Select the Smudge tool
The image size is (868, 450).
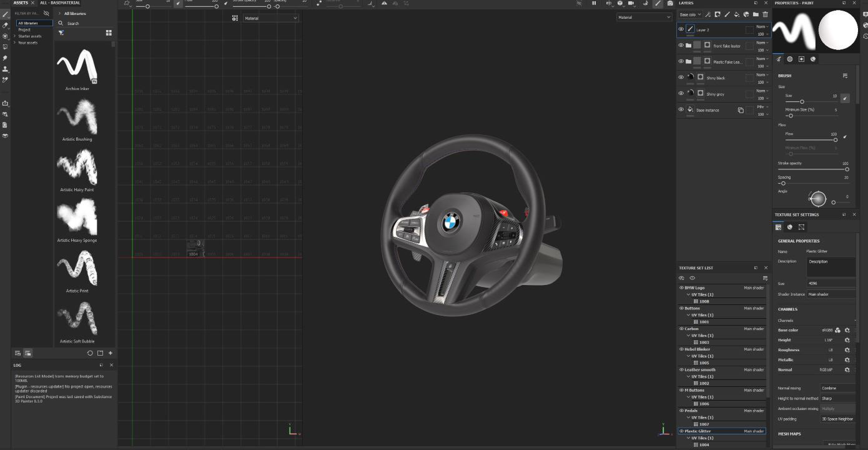pyautogui.click(x=6, y=58)
